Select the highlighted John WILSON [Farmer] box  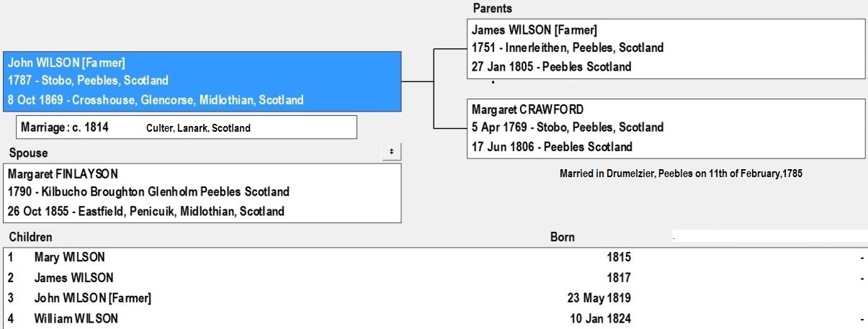click(x=202, y=81)
